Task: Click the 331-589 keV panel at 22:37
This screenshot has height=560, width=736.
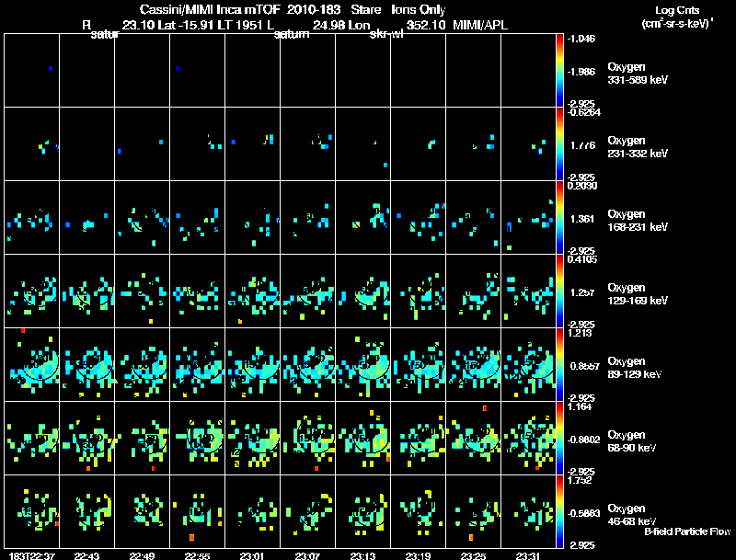Action: (32, 71)
